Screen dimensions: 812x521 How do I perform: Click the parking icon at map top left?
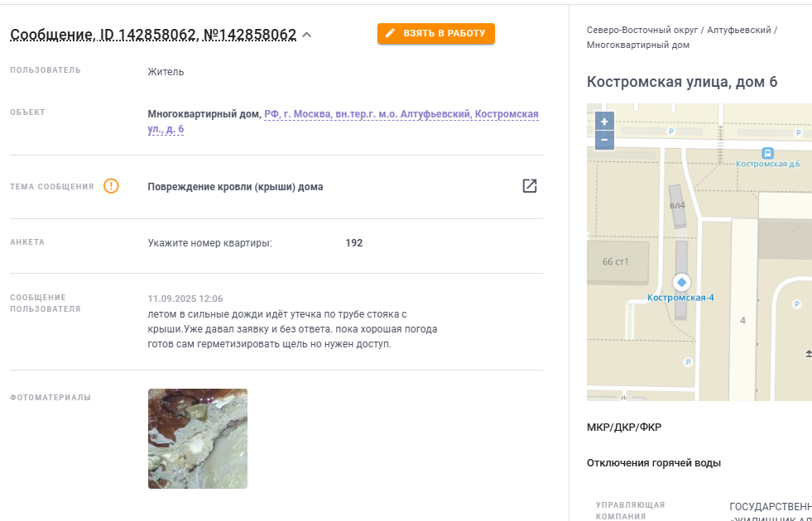click(671, 131)
